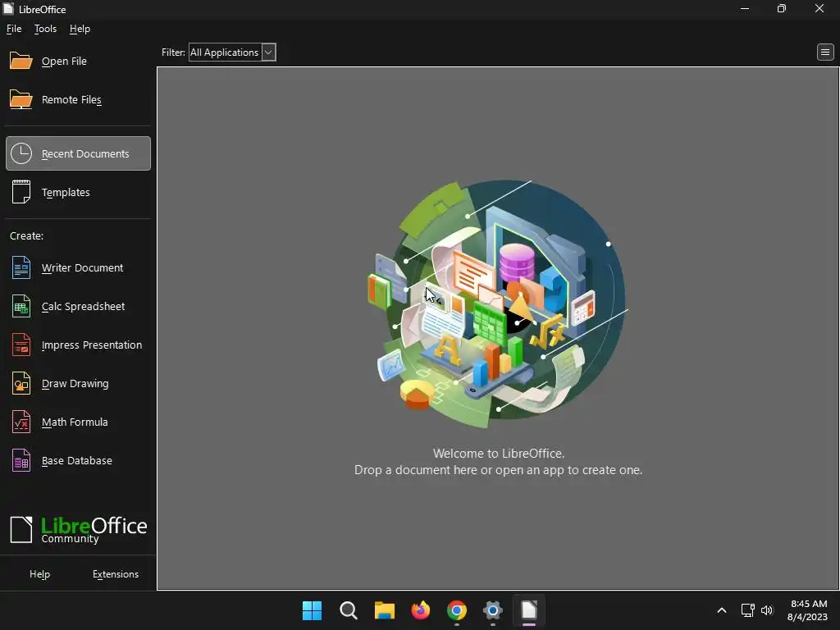Minimize the LibreOffice window

click(x=745, y=8)
